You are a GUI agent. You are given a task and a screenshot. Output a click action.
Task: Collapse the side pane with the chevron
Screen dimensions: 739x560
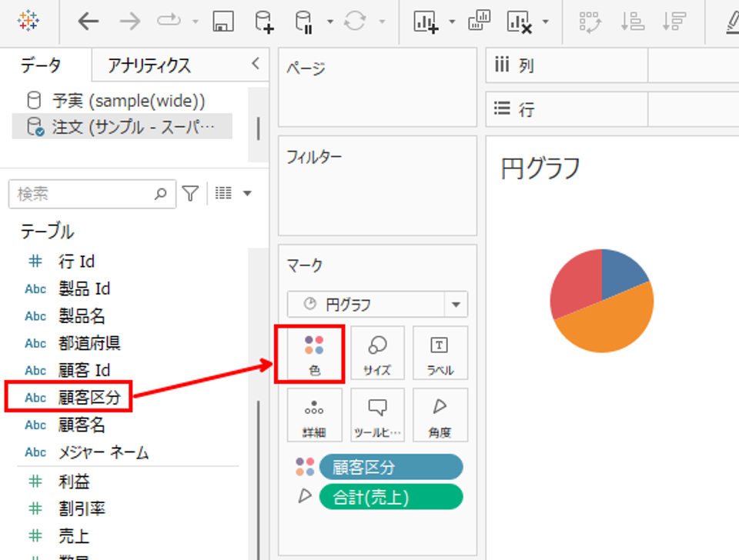click(x=256, y=64)
